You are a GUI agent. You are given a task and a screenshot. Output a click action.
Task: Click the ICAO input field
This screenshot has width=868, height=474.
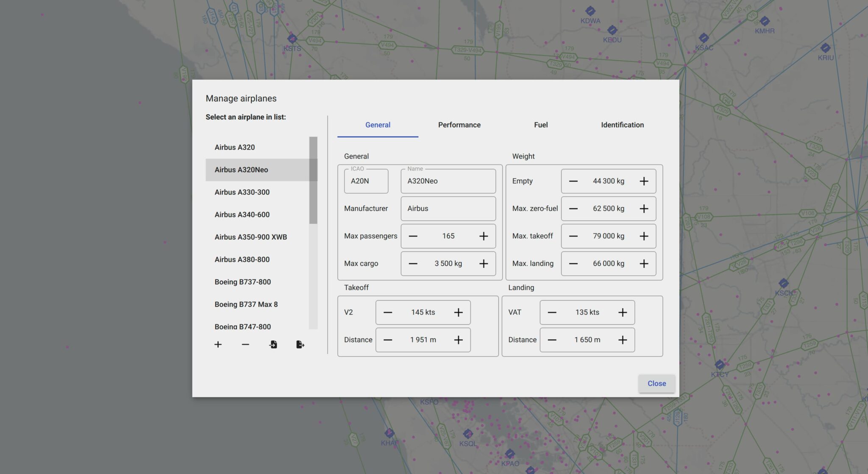366,181
